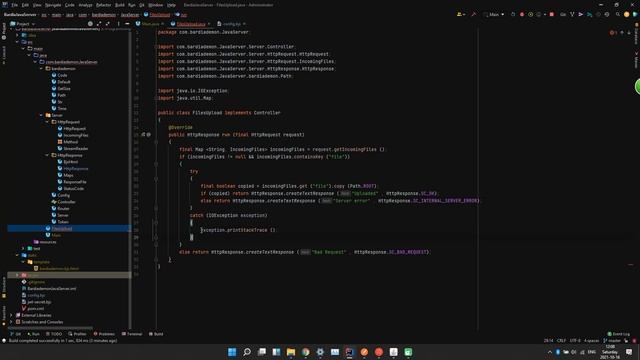Close the FilesUpload.java editor tab
This screenshot has width=640, height=360.
[x=209, y=24]
